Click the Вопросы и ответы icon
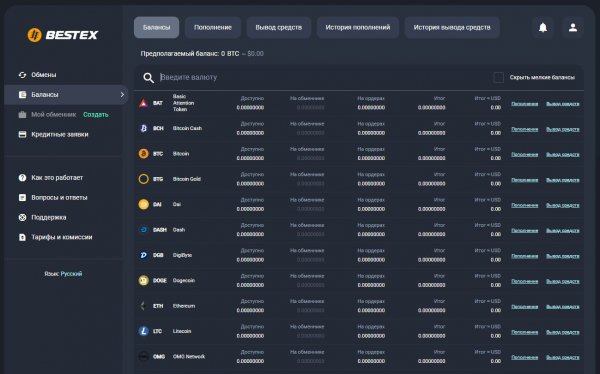Viewport: 600px width, 374px height. pyautogui.click(x=23, y=198)
